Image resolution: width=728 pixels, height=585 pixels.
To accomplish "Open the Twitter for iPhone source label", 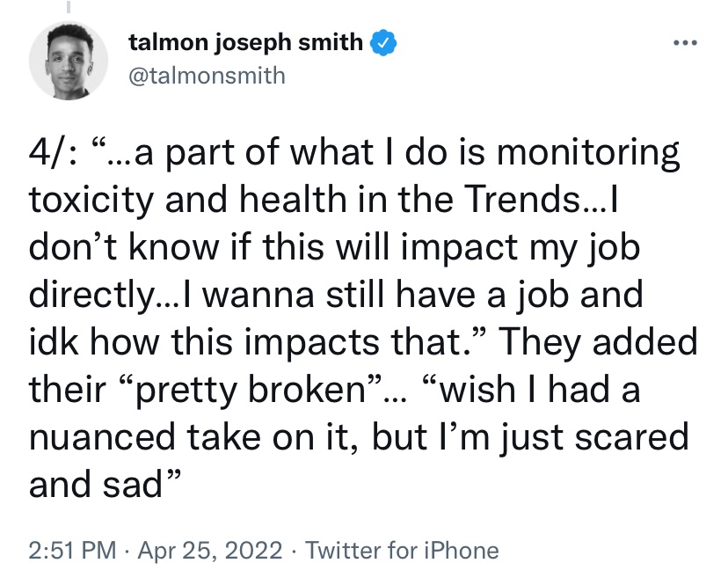I will tap(402, 550).
